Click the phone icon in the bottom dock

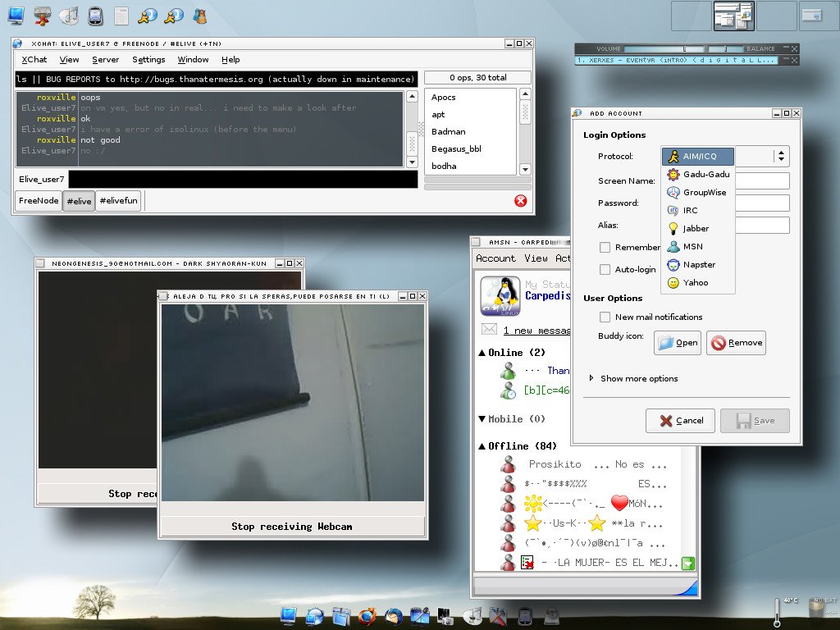524,616
